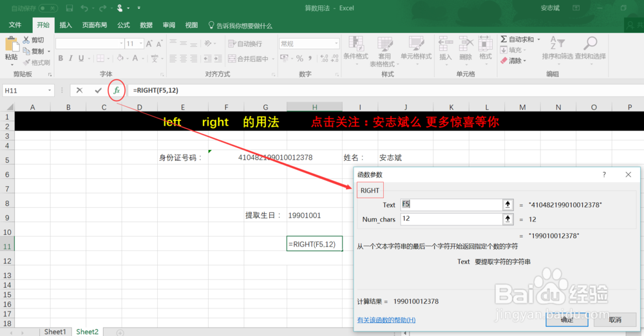This screenshot has width=644, height=336.
Task: Switch to the Insert (插入) tab
Action: (x=66, y=25)
